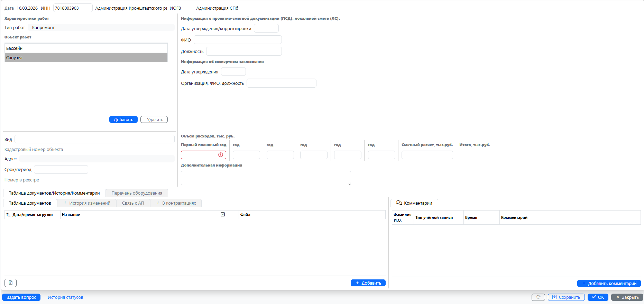Screen dimensions: 644x304
Task: Click the red warning icon in first planned year field
Action: tap(221, 155)
